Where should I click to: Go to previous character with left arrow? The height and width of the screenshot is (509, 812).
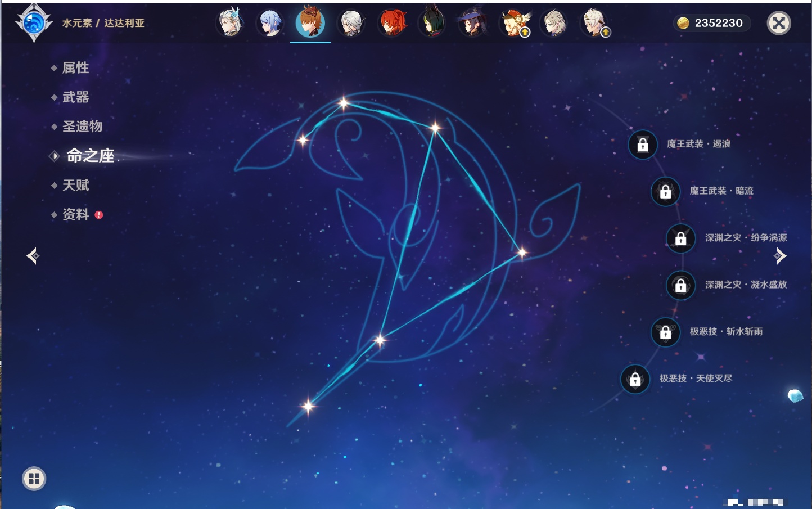(33, 256)
